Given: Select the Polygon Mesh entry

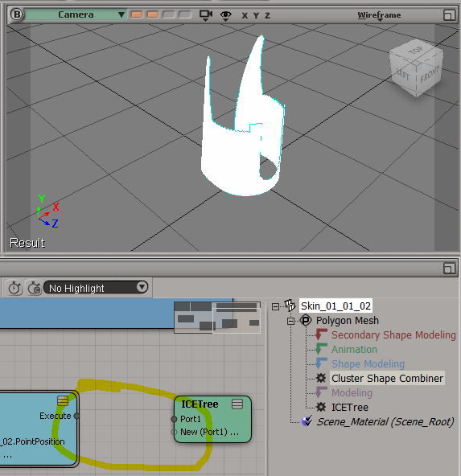Looking at the screenshot, I should tap(348, 320).
